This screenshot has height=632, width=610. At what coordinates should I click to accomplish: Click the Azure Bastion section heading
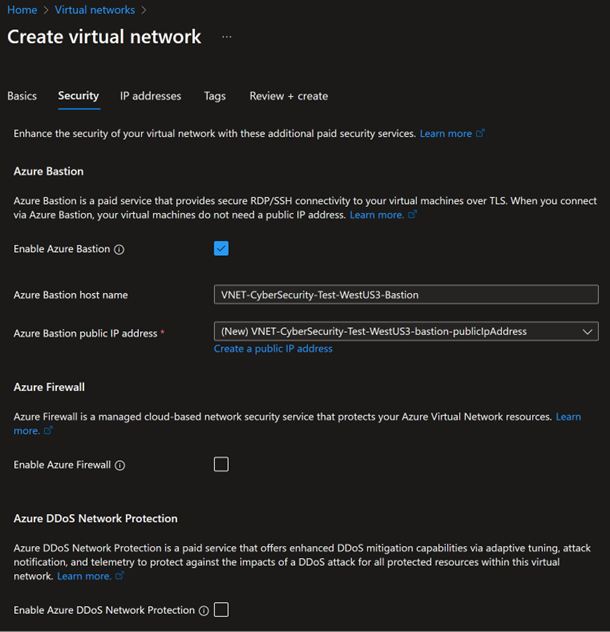pyautogui.click(x=48, y=171)
